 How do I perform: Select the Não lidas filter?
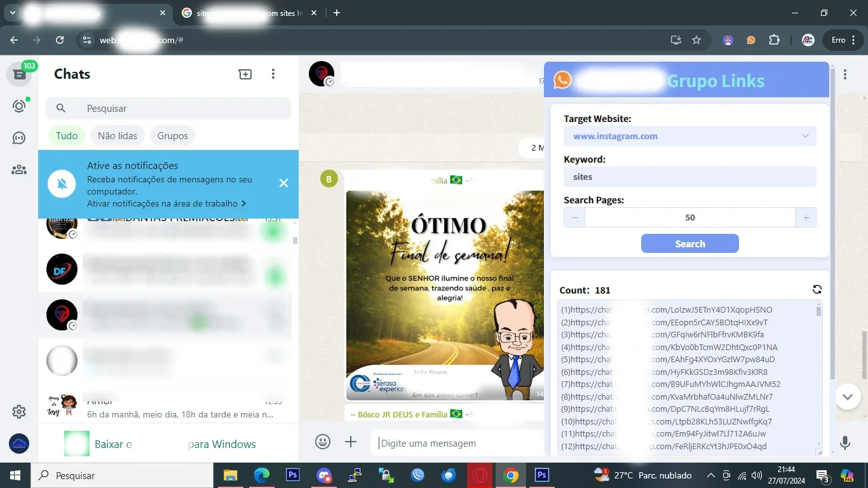click(118, 135)
